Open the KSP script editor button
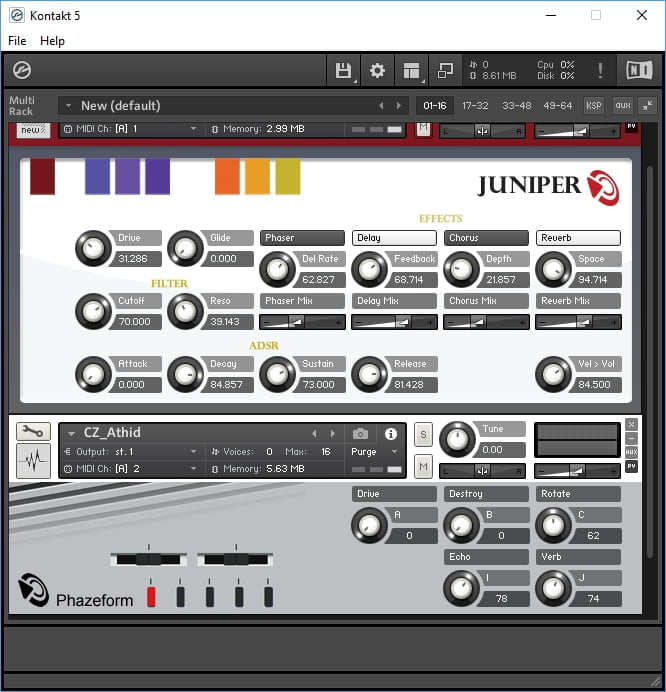 pos(594,105)
